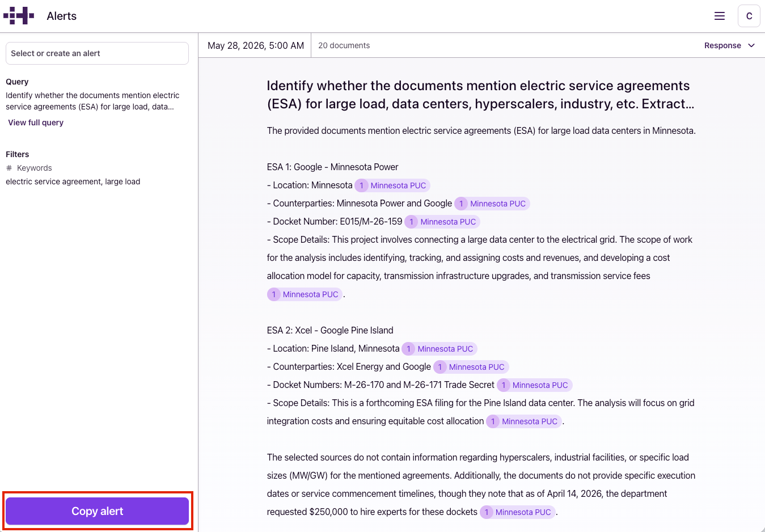Open the hamburger menu

720,16
